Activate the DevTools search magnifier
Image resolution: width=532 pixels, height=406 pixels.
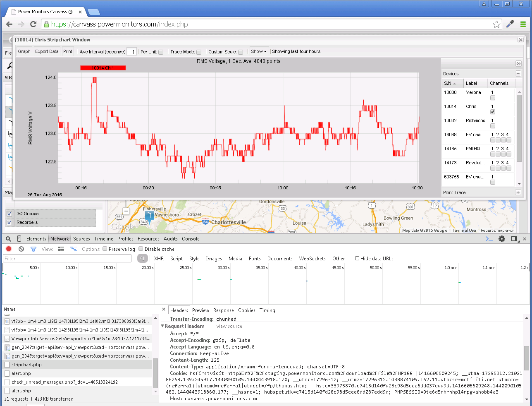click(x=9, y=238)
